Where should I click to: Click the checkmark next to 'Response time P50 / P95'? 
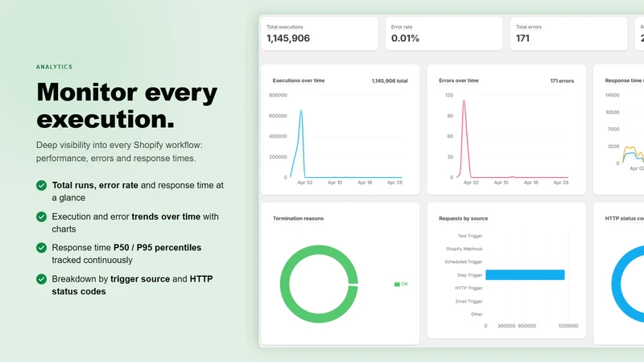41,248
